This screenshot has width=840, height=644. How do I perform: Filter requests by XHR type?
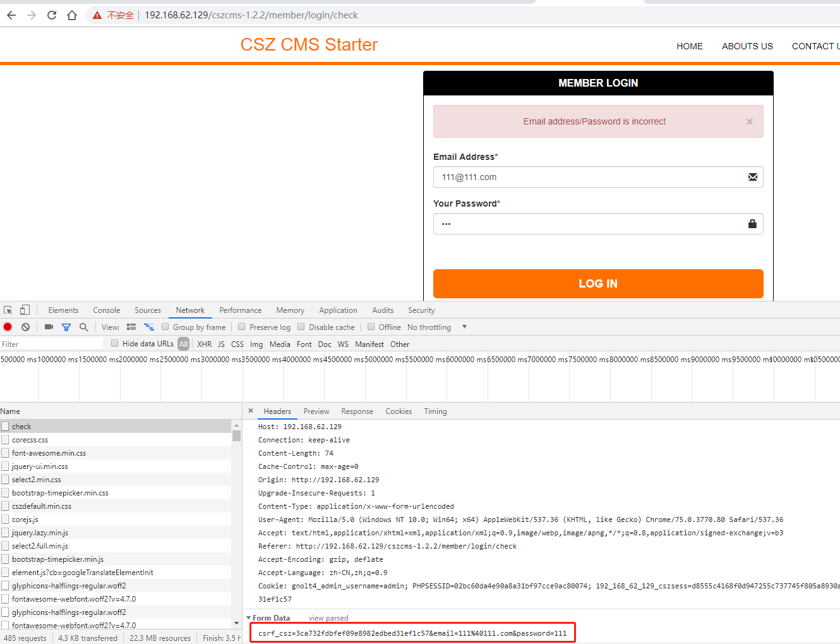tap(205, 344)
